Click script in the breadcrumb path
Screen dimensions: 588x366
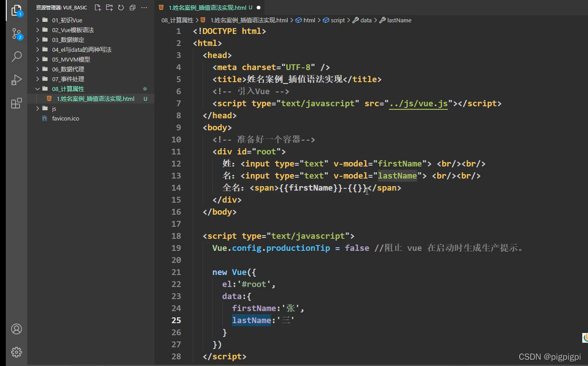click(x=338, y=20)
